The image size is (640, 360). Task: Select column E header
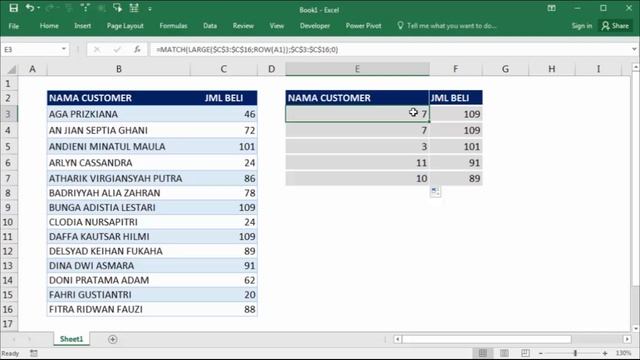point(357,69)
